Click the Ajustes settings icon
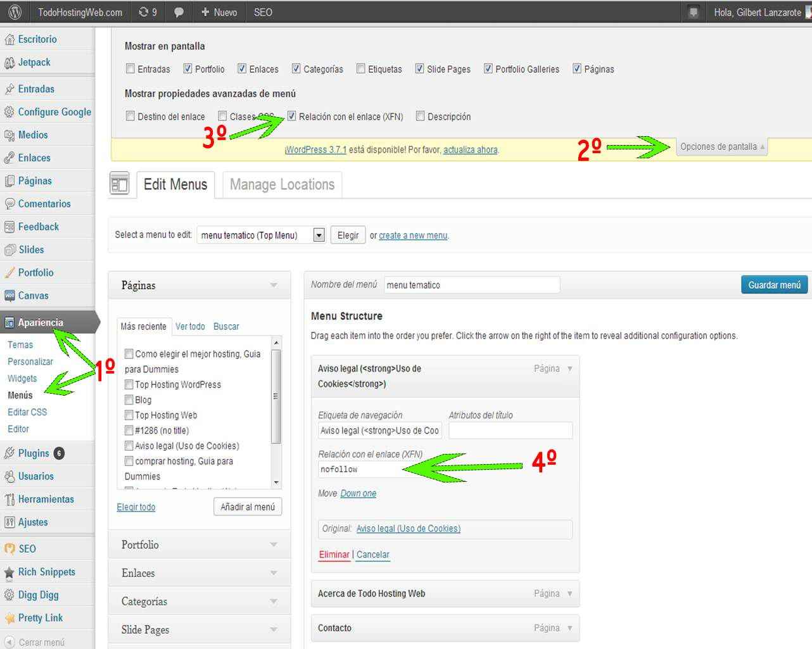Viewport: 812px width, 649px height. pyautogui.click(x=10, y=522)
